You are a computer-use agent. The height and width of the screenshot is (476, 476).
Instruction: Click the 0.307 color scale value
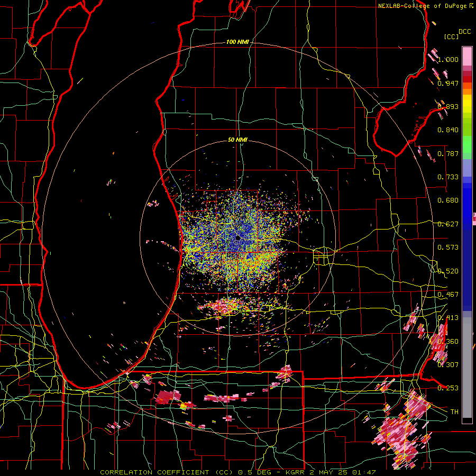click(448, 365)
